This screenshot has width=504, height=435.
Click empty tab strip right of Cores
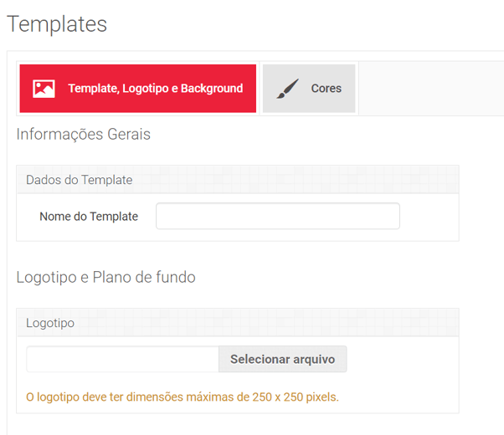pyautogui.click(x=427, y=89)
